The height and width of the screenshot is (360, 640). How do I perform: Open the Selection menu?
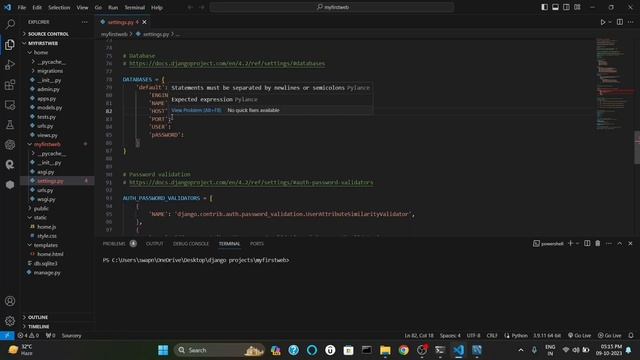pyautogui.click(x=59, y=7)
